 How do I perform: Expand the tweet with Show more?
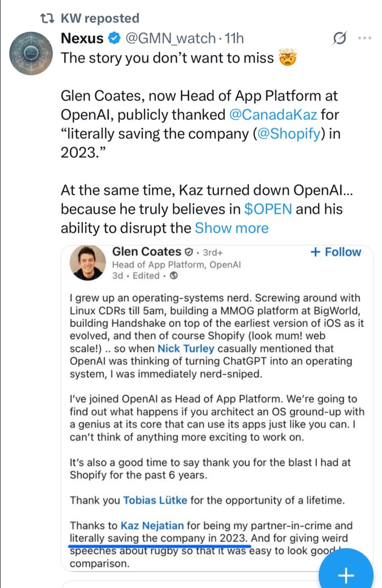(x=232, y=228)
